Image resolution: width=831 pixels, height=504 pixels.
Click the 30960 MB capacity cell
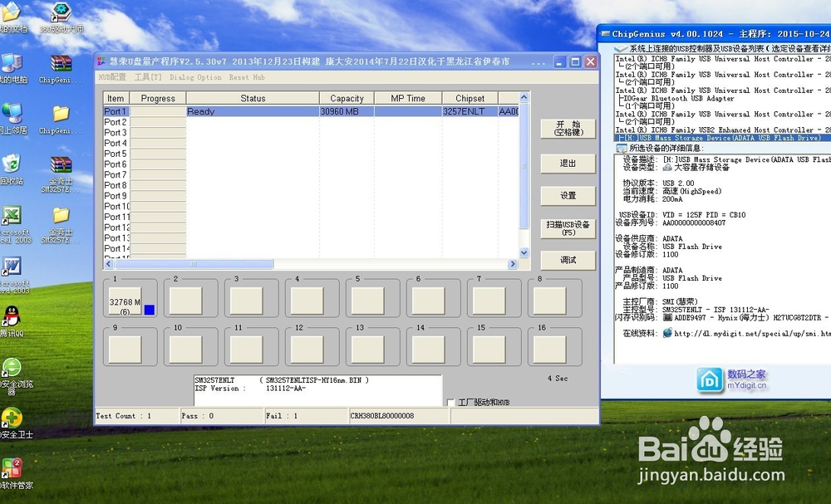pos(347,111)
